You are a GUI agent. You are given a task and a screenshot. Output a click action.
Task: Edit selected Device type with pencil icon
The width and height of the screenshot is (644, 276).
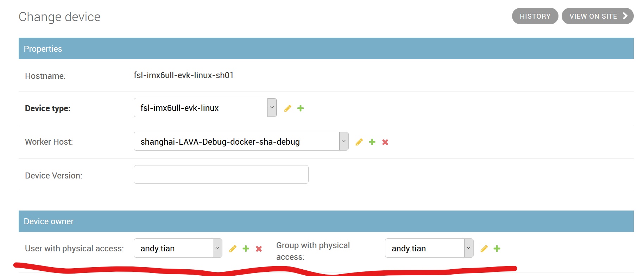coord(288,108)
